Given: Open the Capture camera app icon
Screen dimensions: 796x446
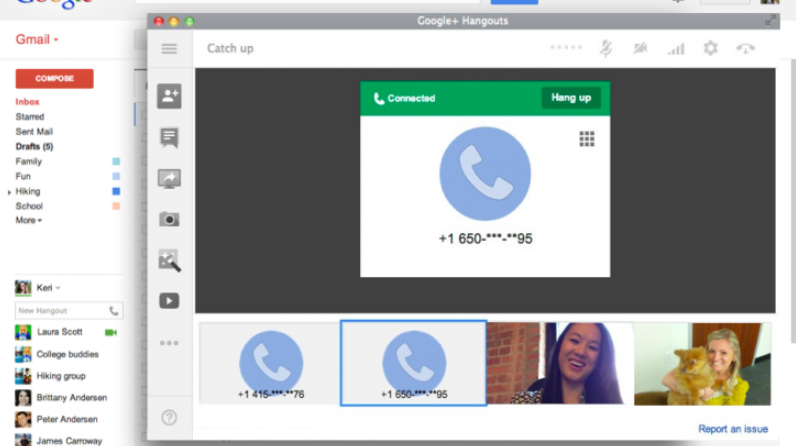Looking at the screenshot, I should pyautogui.click(x=169, y=219).
